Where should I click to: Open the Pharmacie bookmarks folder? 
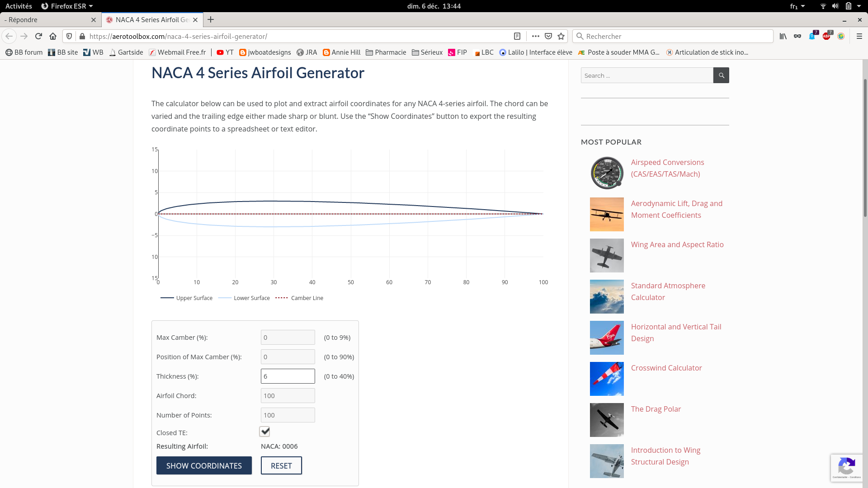[x=386, y=52]
